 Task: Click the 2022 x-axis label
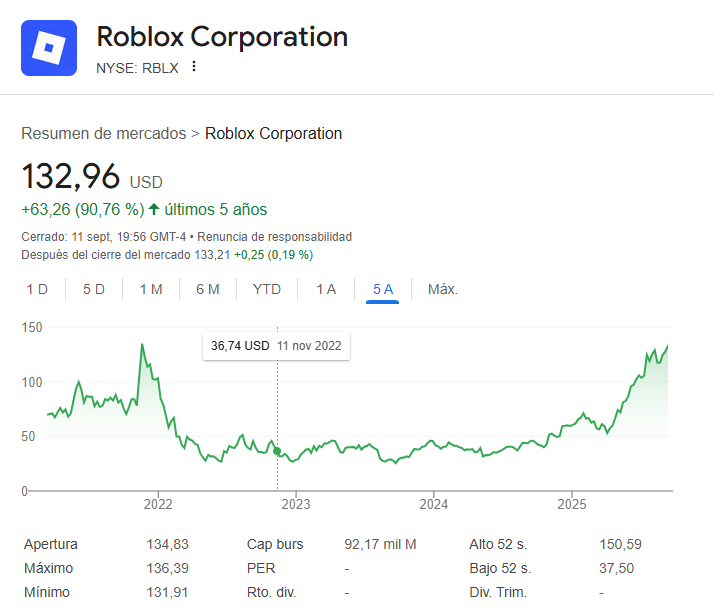(158, 504)
